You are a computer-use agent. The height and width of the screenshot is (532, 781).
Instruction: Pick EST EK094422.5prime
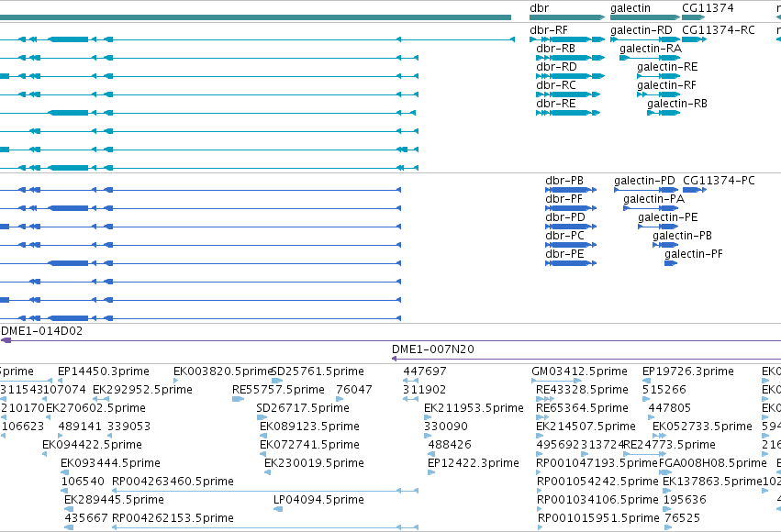pos(92,445)
